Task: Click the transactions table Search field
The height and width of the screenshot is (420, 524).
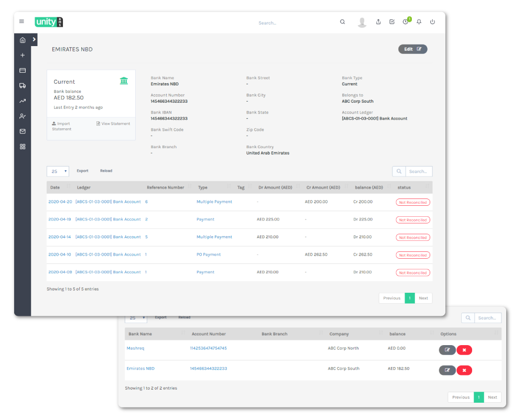Action: tap(418, 171)
